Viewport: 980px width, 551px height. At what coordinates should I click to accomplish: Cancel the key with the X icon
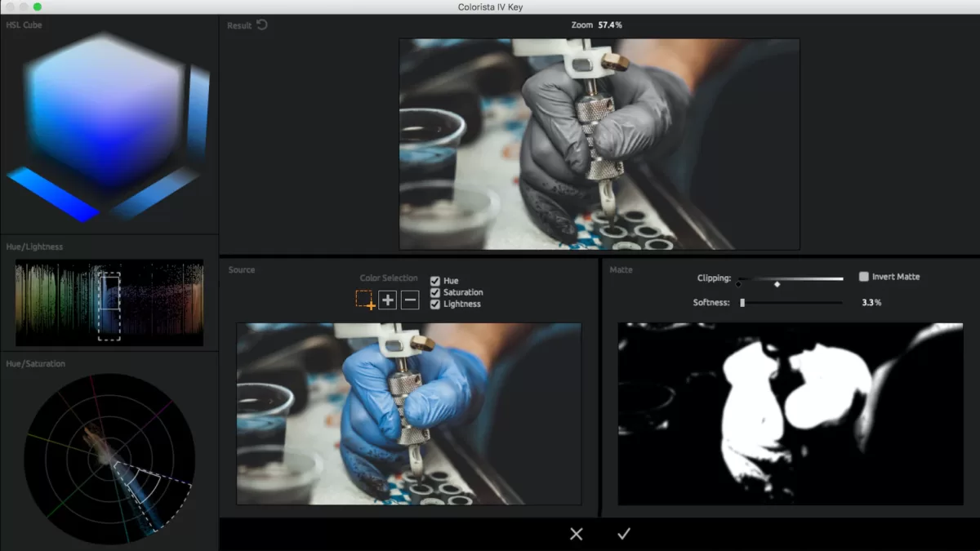point(577,534)
